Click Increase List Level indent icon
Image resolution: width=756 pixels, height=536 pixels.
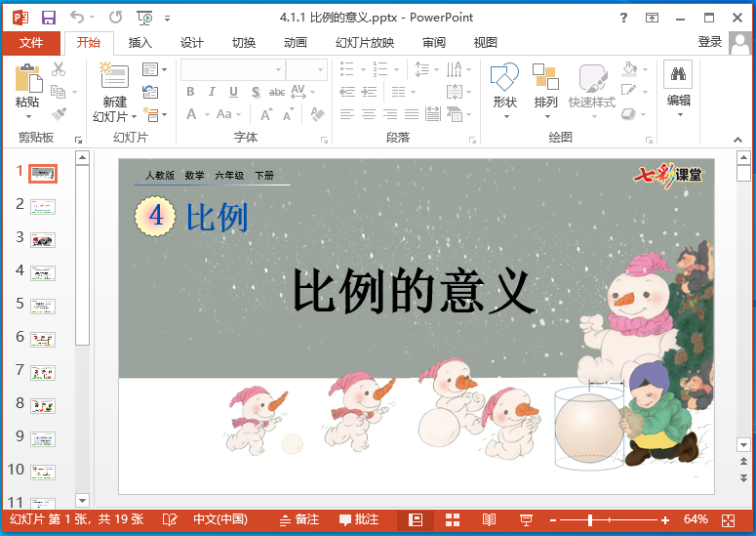[x=369, y=92]
